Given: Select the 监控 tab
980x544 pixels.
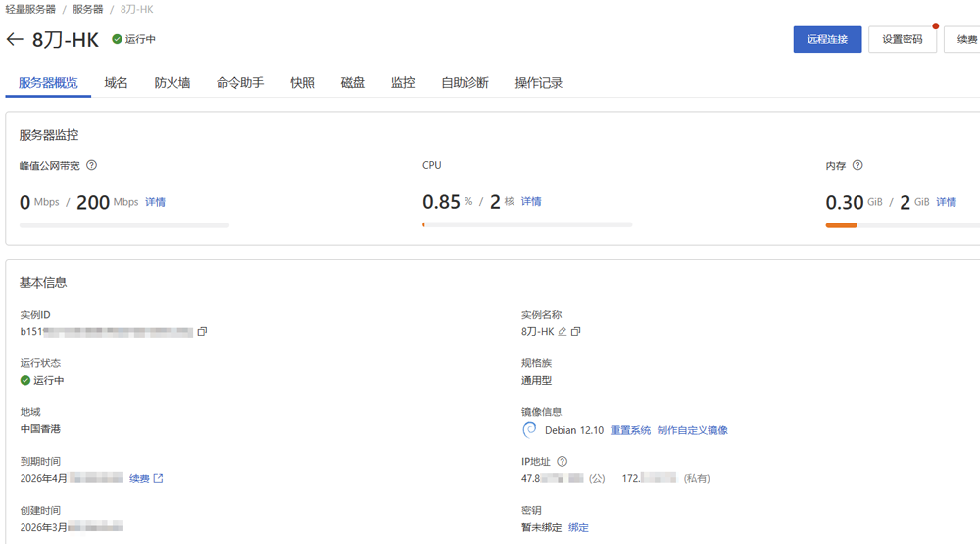Looking at the screenshot, I should coord(403,83).
